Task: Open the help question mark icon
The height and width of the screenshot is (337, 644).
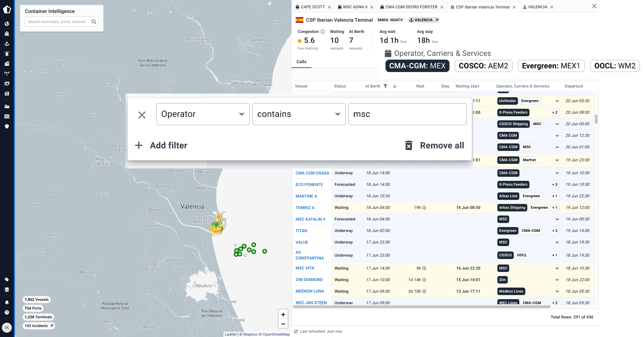Action: tap(7, 313)
